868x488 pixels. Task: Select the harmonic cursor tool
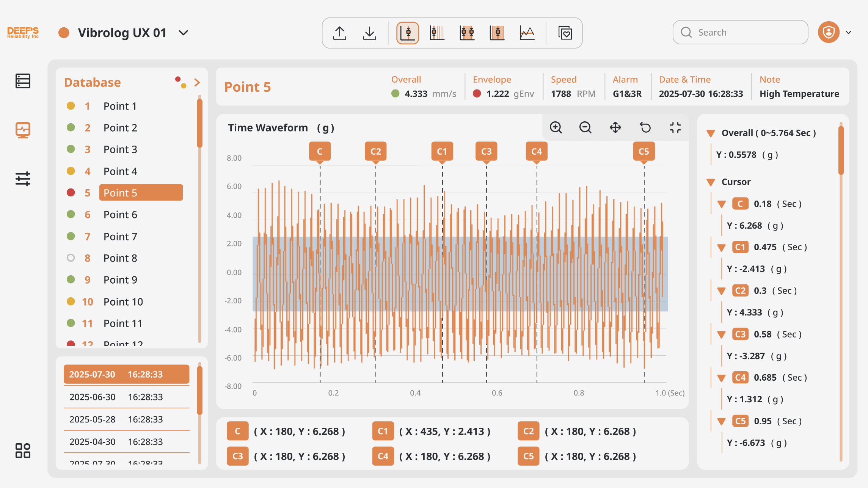[x=437, y=33]
